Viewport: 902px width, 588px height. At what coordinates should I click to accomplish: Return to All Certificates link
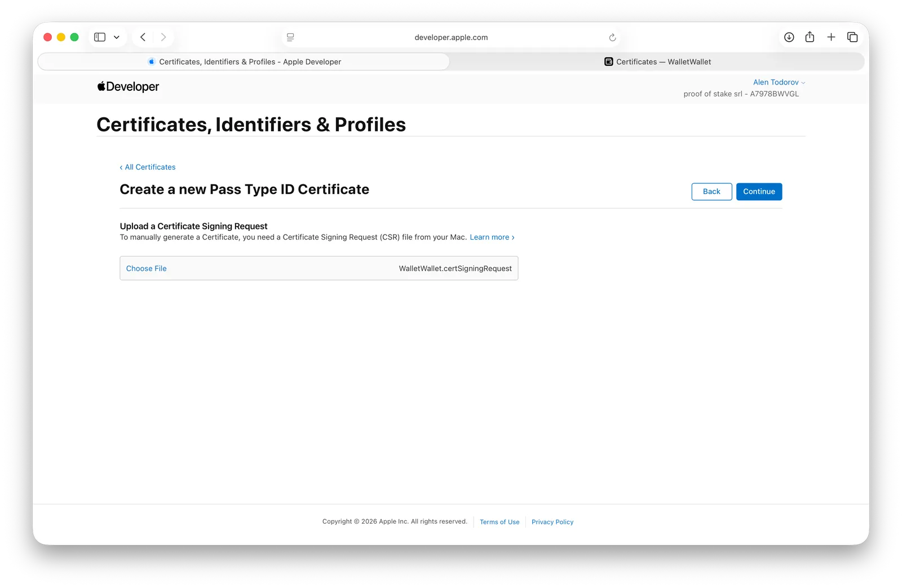click(x=148, y=167)
